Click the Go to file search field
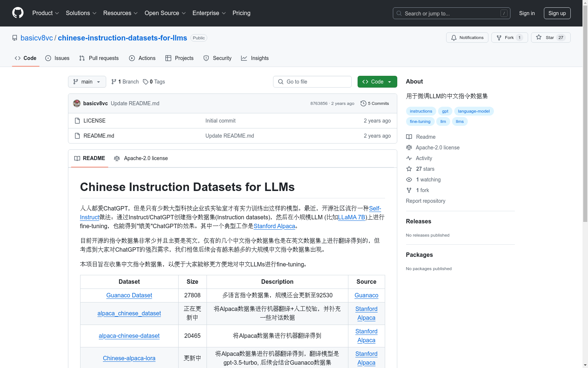 (x=312, y=82)
